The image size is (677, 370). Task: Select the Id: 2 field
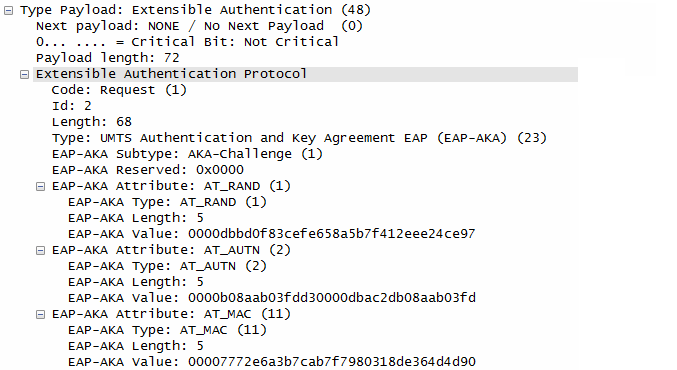[x=72, y=106]
